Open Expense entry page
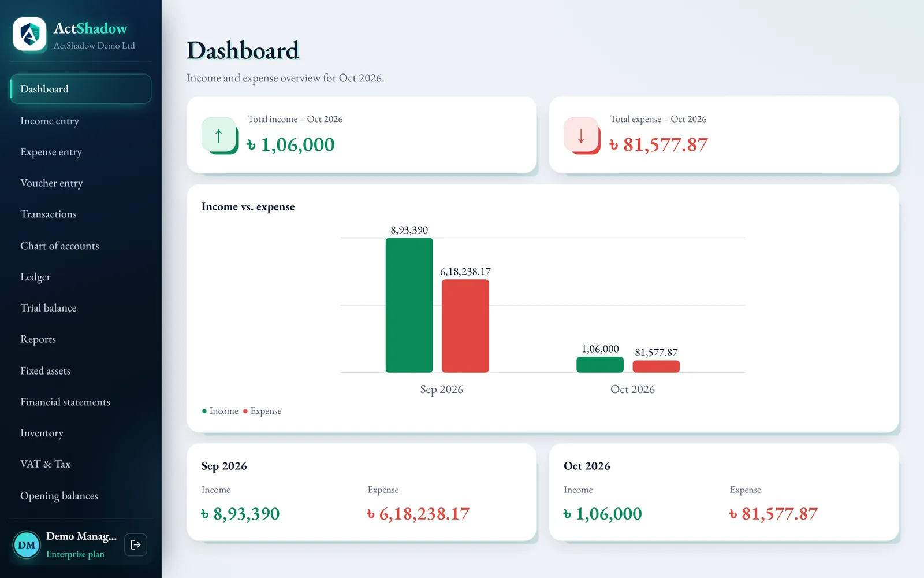This screenshot has width=924, height=578. pyautogui.click(x=81, y=152)
